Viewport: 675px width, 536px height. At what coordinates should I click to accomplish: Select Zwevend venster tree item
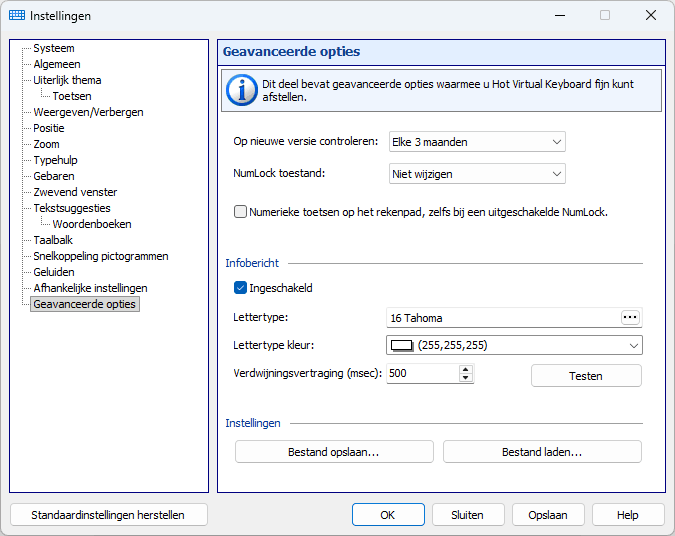coord(75,192)
